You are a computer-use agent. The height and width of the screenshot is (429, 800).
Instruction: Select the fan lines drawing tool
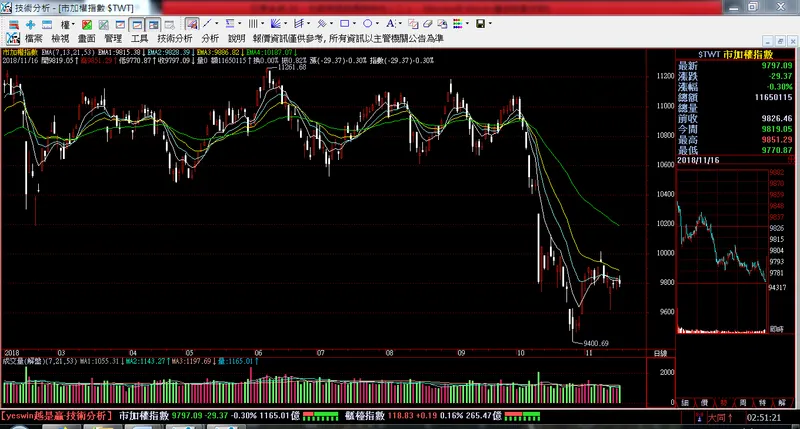tap(276, 23)
